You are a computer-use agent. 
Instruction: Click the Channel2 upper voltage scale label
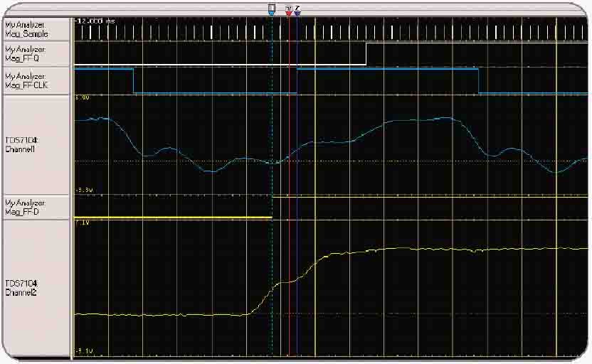click(83, 223)
